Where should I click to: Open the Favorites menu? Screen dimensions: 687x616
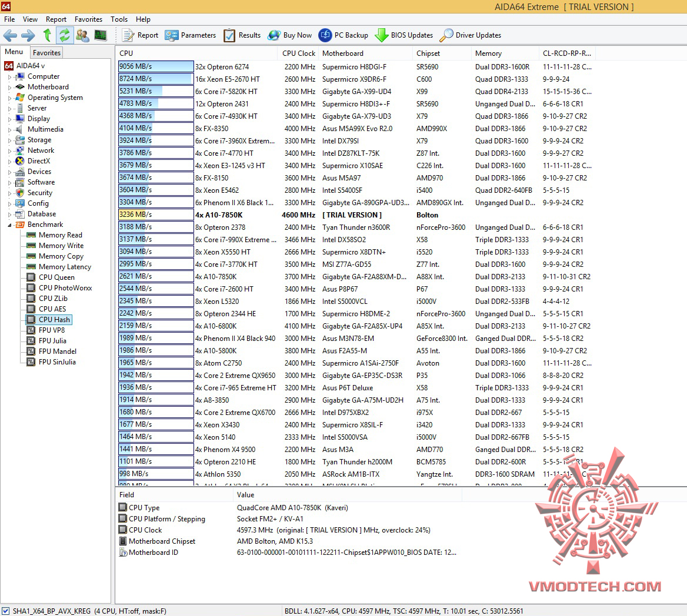click(88, 19)
